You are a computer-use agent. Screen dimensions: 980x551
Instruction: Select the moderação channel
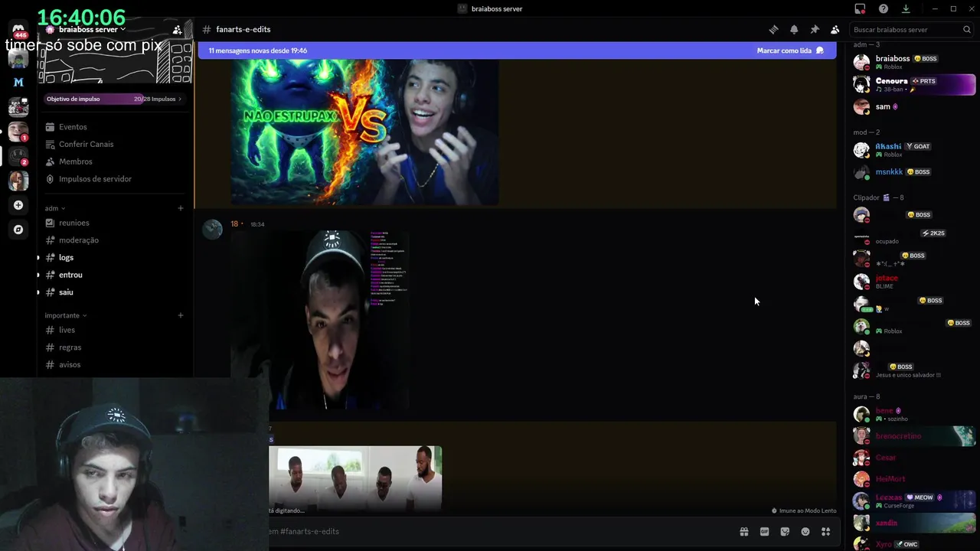[x=115, y=240]
